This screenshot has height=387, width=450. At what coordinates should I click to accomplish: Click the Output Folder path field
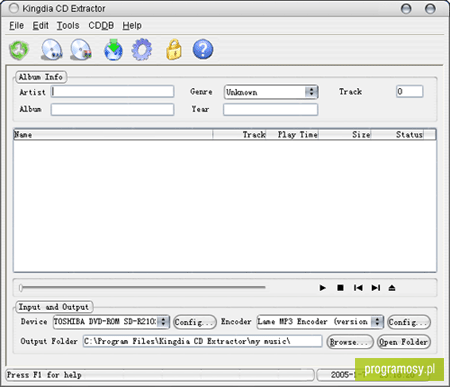tap(202, 341)
